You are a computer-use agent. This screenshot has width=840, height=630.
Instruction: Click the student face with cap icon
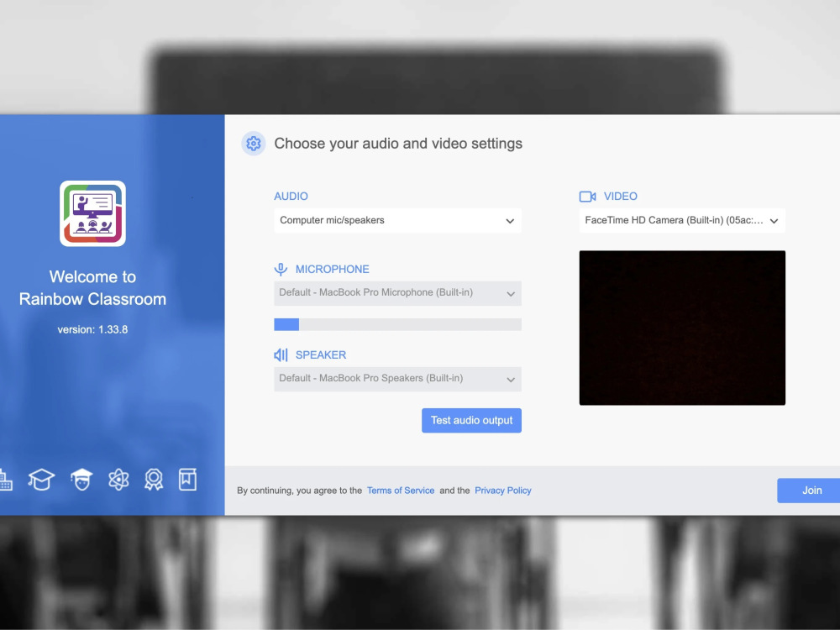pyautogui.click(x=81, y=480)
